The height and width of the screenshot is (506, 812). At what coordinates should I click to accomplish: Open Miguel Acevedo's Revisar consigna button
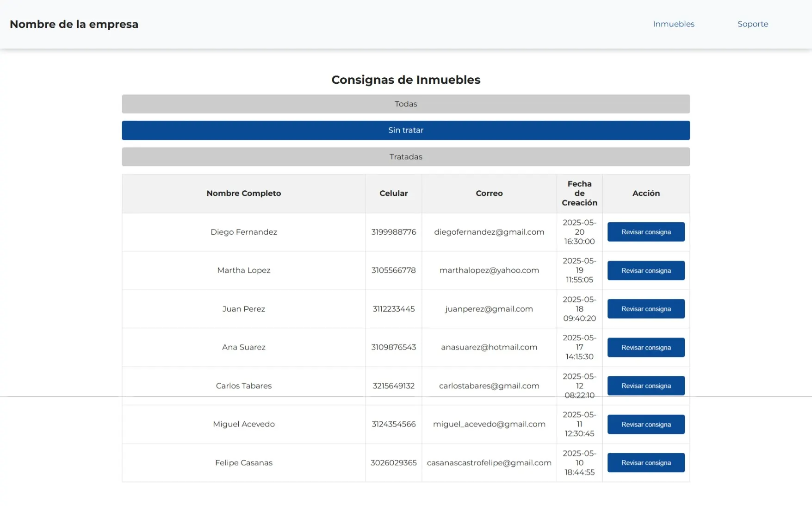click(645, 425)
